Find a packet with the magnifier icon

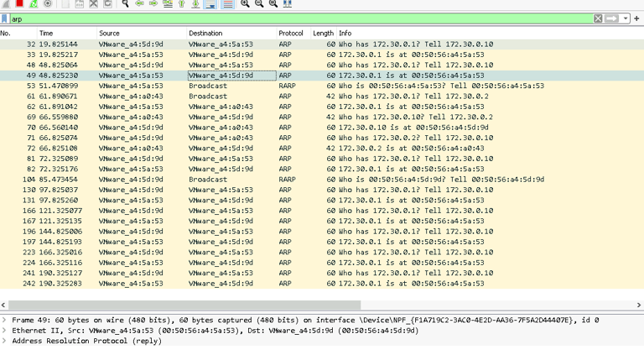pyautogui.click(x=125, y=3)
